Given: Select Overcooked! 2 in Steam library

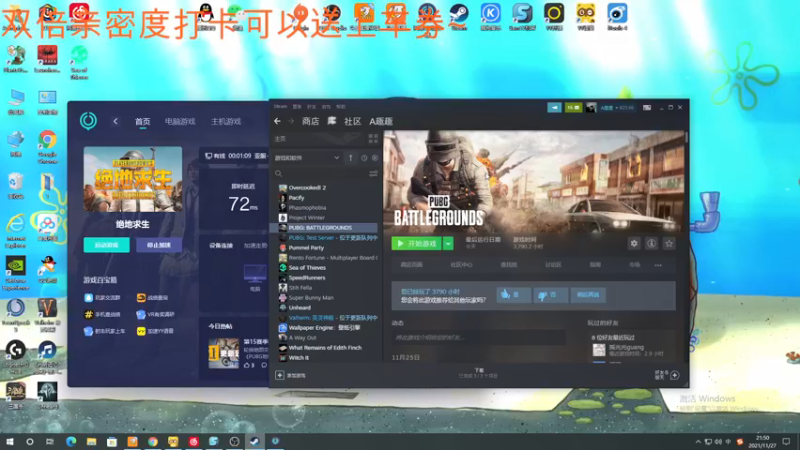Looking at the screenshot, I should point(307,188).
